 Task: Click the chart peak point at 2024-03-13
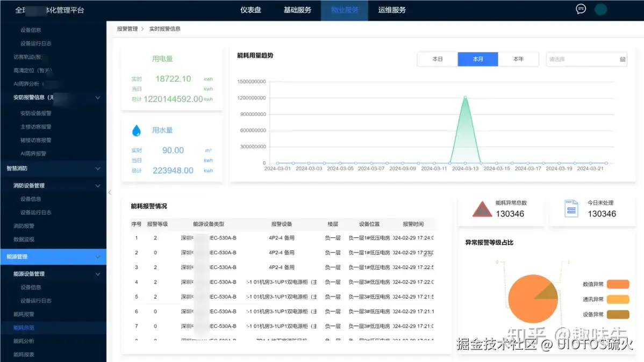(466, 97)
